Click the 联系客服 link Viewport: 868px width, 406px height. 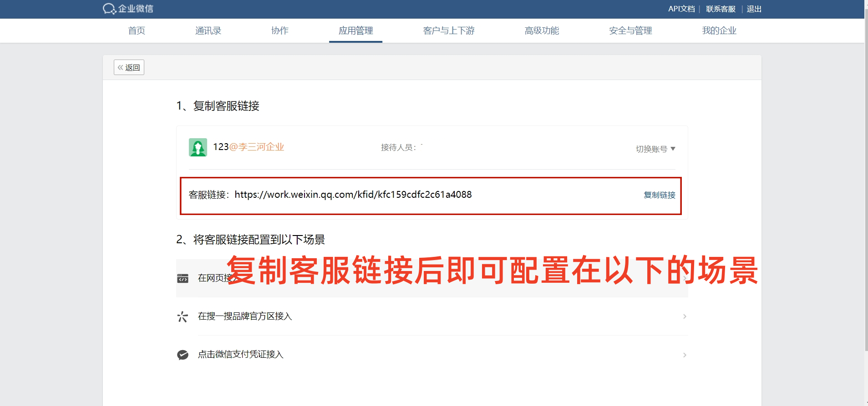coord(721,9)
